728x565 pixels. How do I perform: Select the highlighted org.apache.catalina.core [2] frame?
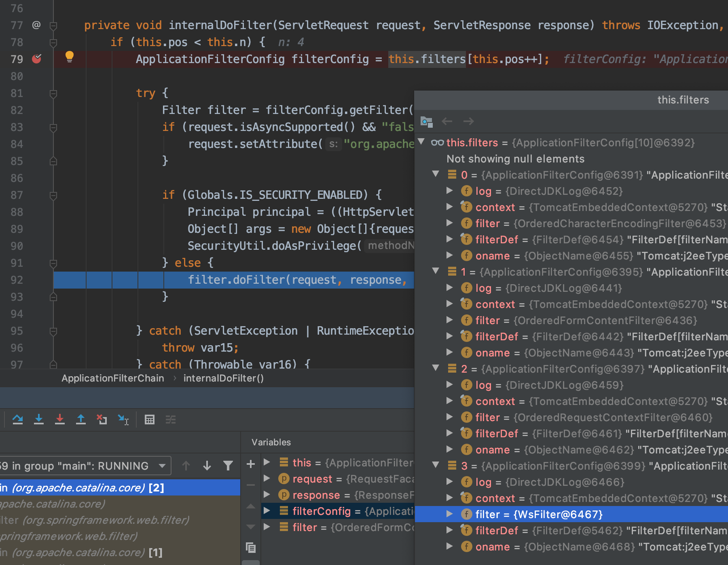[x=120, y=487]
